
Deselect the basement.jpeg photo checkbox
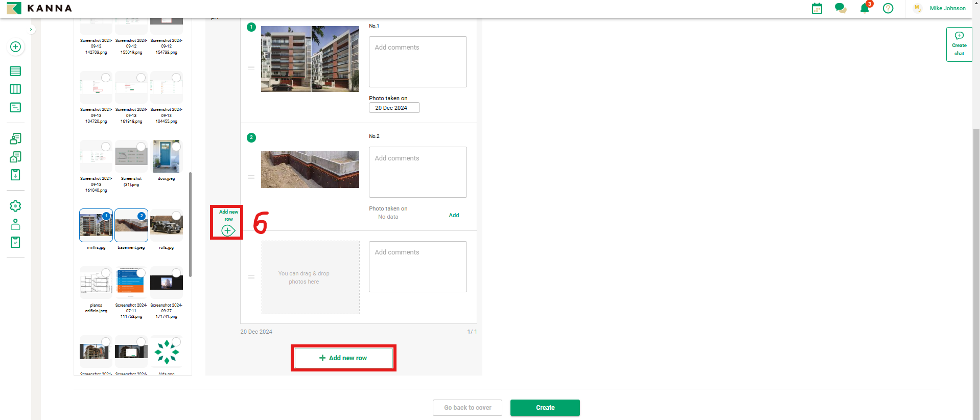pyautogui.click(x=142, y=216)
